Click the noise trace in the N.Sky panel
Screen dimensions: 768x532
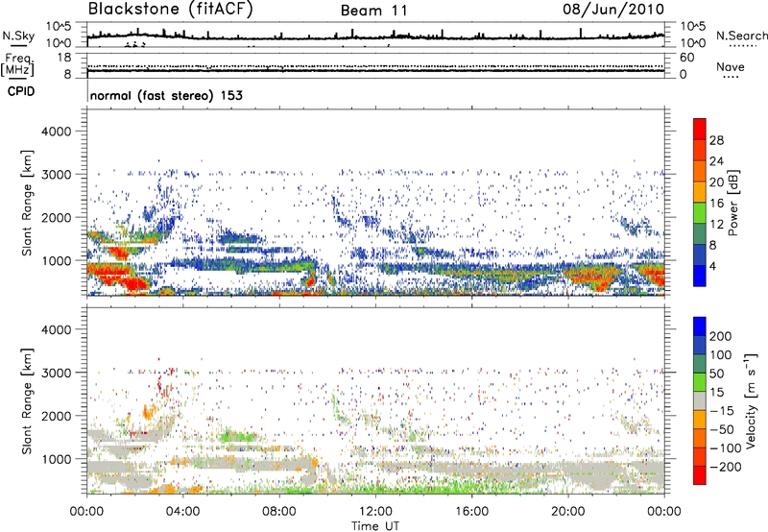point(375,37)
